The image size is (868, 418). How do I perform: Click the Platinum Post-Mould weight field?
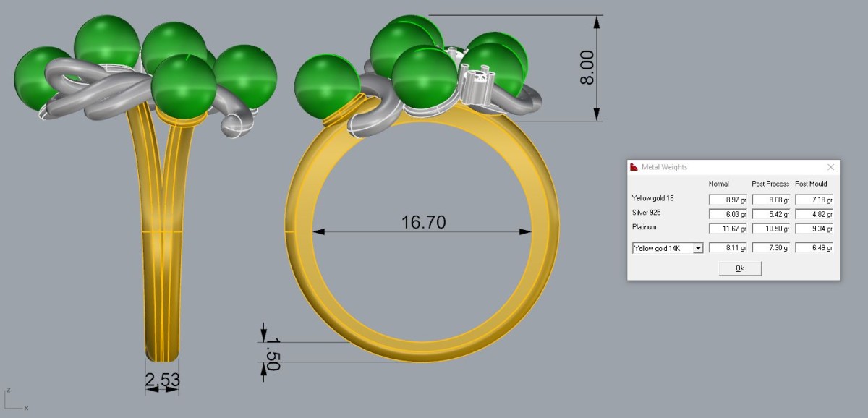(814, 229)
